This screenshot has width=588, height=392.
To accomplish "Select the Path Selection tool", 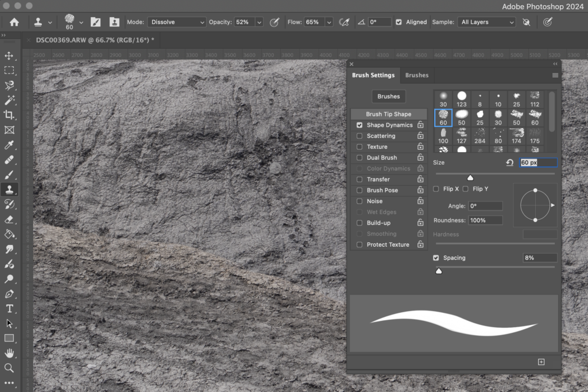I will [x=9, y=324].
